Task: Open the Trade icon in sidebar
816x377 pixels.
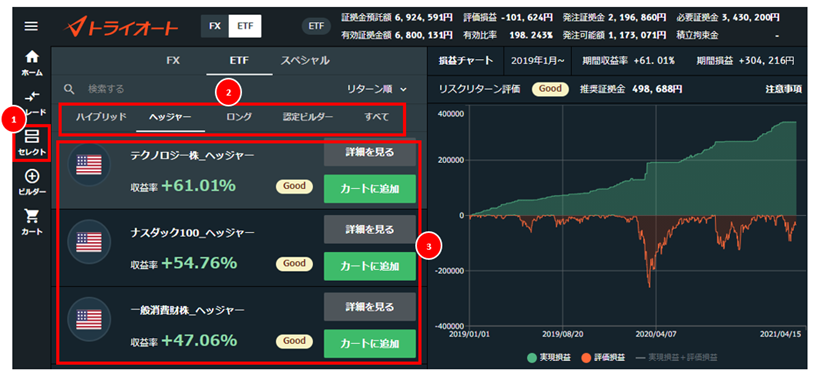Action: pos(32,102)
